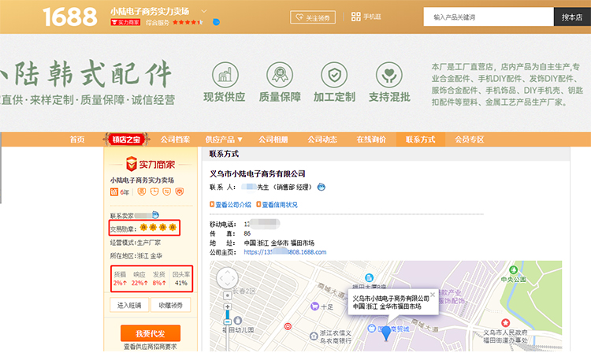Open the 手机逛 QR code icon
The width and height of the screenshot is (591, 364).
pos(356,17)
